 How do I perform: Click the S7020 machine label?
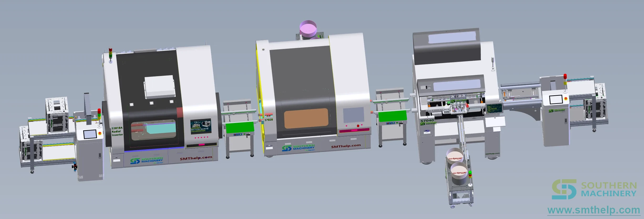coord(269,120)
